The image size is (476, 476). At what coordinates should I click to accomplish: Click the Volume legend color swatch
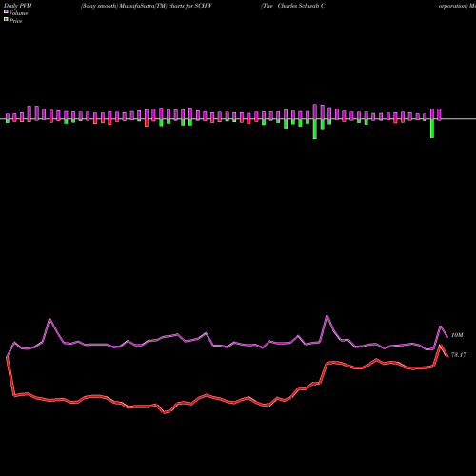click(x=6, y=11)
